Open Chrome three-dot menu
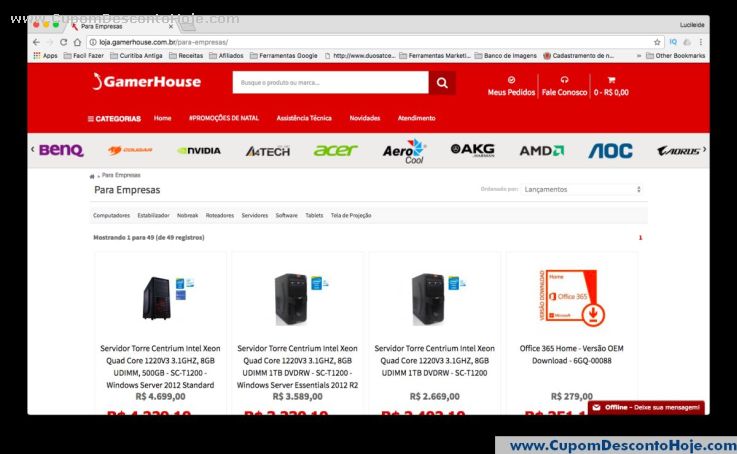The image size is (737, 454). click(x=700, y=42)
